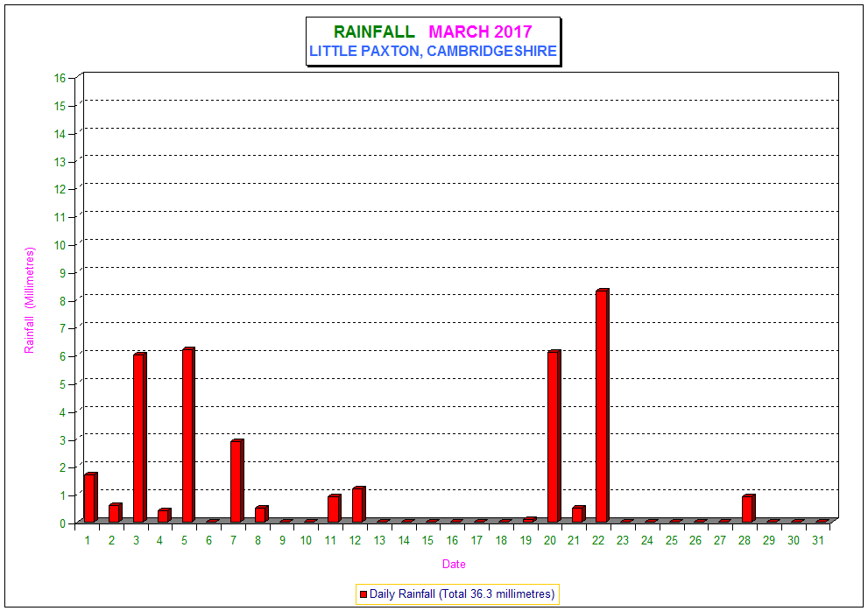Select the Daily Rainfall total legend text

coord(462,593)
